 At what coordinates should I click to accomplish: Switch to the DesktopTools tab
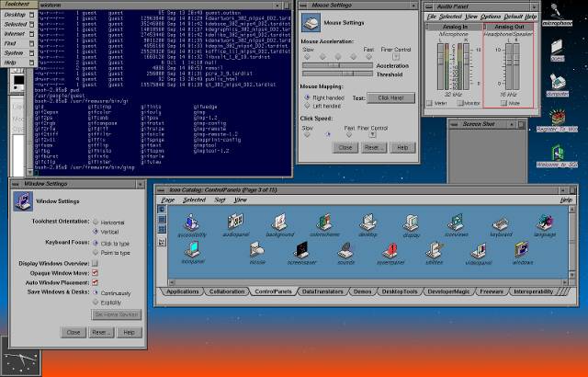click(398, 291)
